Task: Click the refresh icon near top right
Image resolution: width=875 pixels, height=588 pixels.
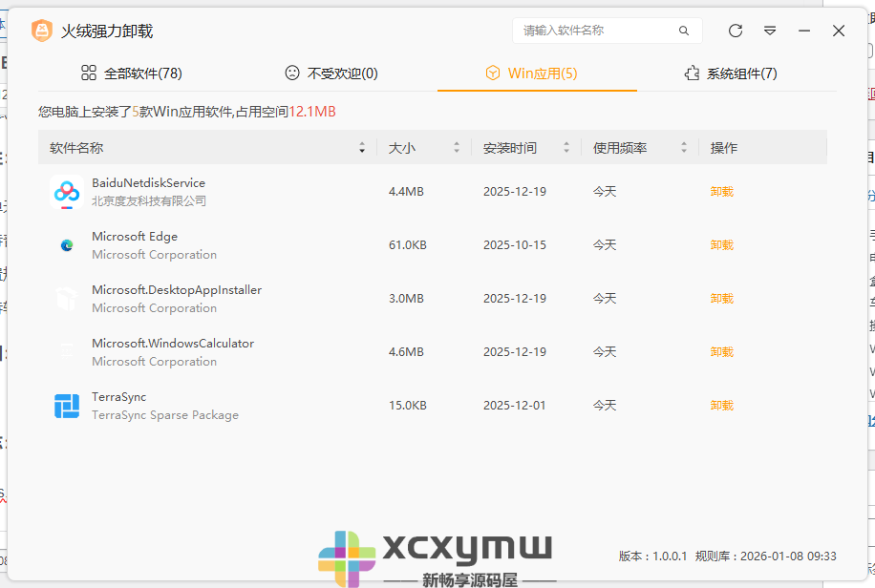Action: pyautogui.click(x=735, y=31)
